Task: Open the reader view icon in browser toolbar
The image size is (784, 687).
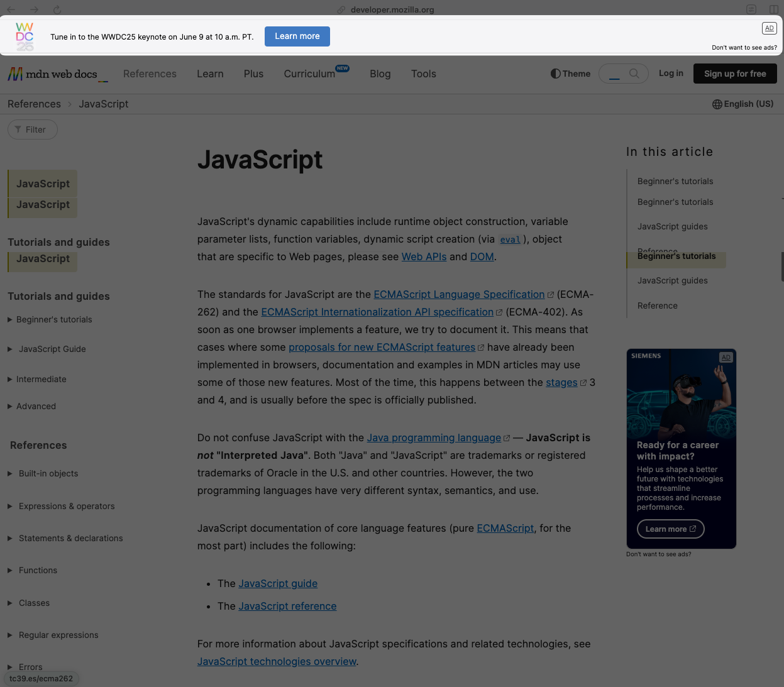Action: pyautogui.click(x=751, y=9)
